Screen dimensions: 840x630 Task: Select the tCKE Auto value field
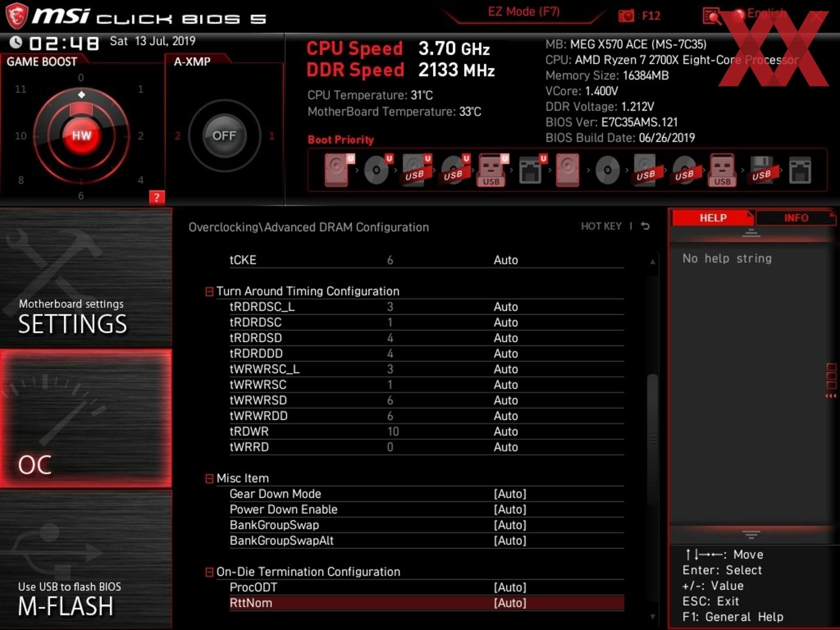506,260
